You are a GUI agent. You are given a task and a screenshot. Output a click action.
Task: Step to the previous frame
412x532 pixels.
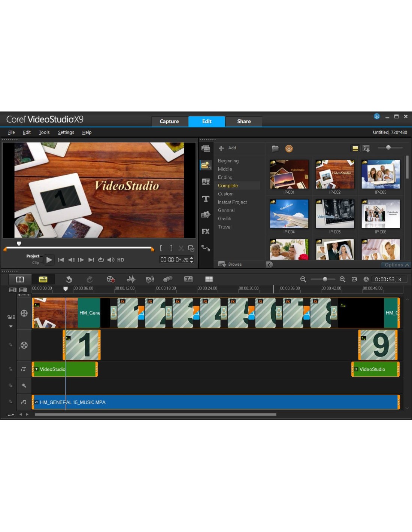(71, 260)
